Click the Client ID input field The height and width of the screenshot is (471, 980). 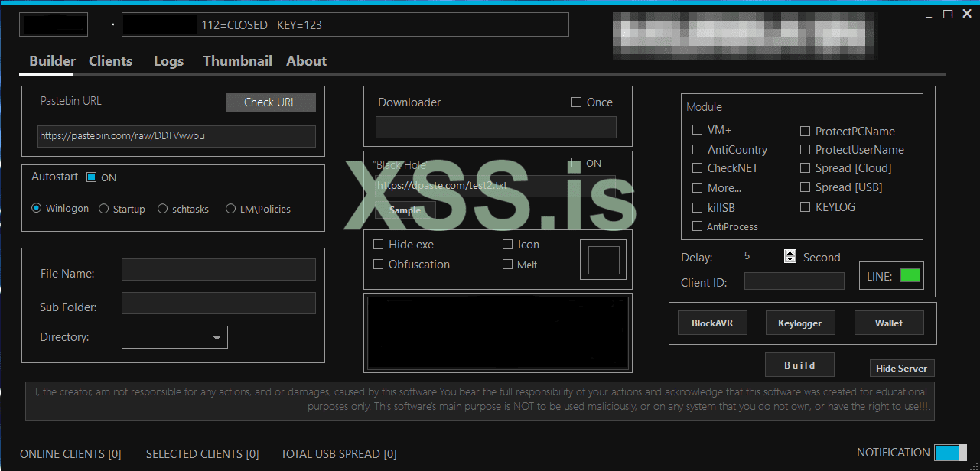point(794,281)
